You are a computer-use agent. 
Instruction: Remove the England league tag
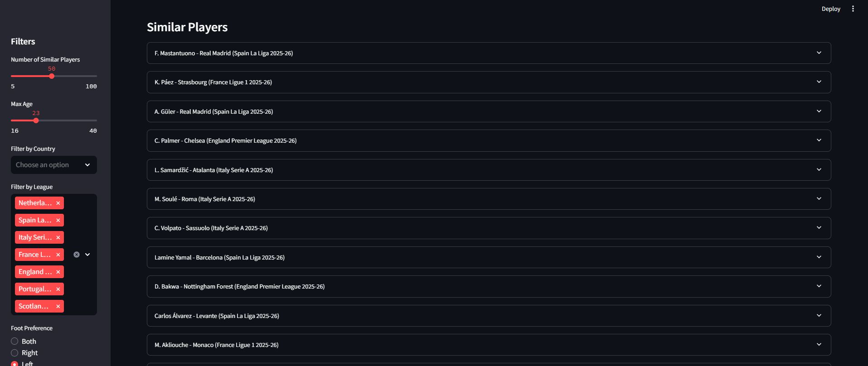pos(58,272)
